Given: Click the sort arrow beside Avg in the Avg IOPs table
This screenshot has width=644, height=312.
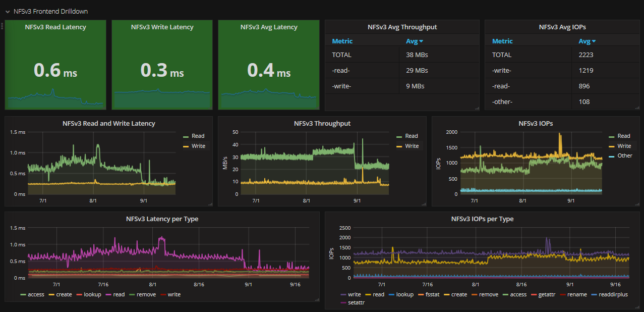Looking at the screenshot, I should (594, 41).
